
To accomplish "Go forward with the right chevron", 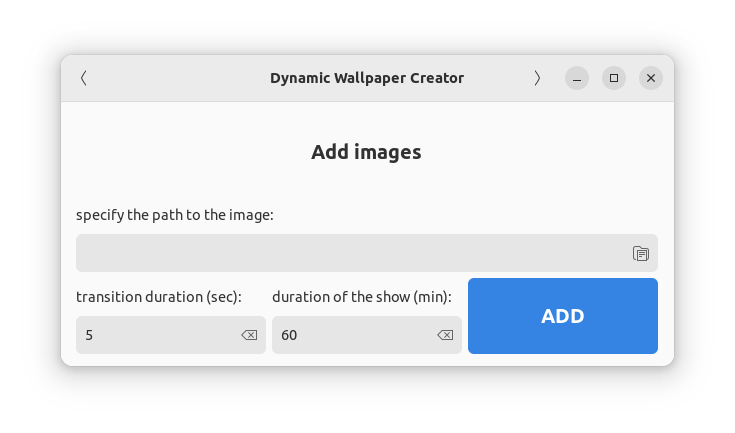I will 537,78.
